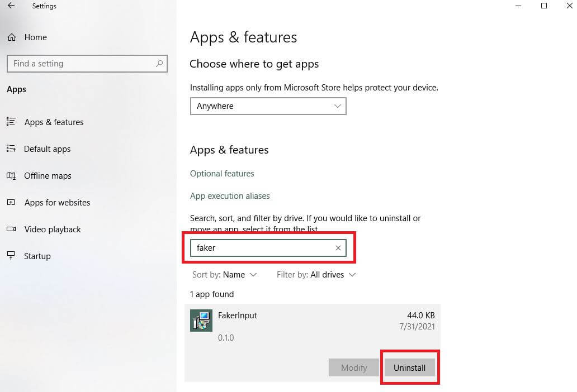The width and height of the screenshot is (577, 392).
Task: Click the Optional features link
Action: click(222, 174)
